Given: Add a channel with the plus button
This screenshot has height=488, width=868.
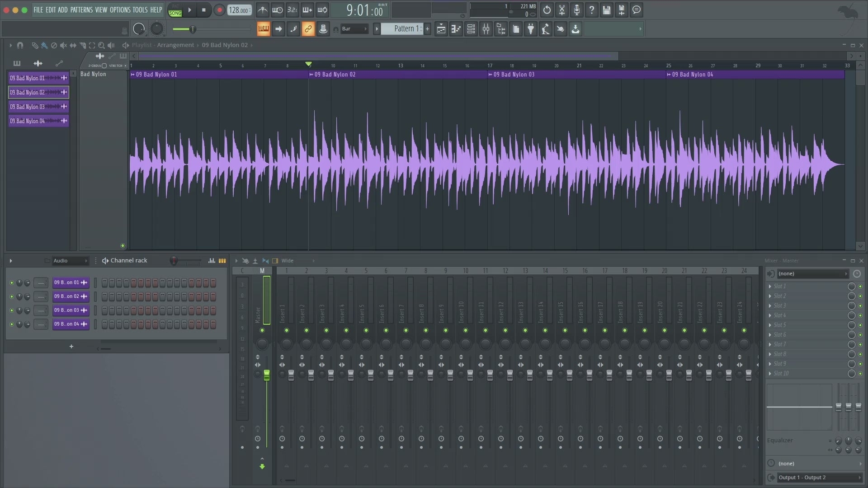Looking at the screenshot, I should (71, 347).
